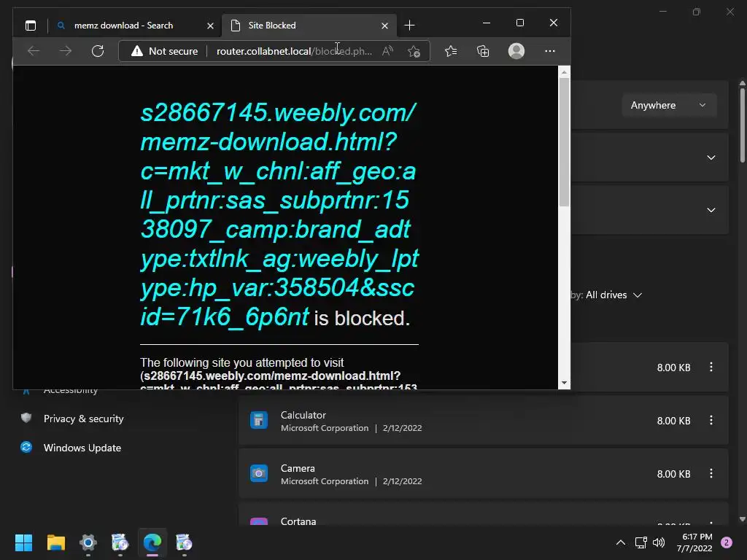This screenshot has height=560, width=747.
Task: Open the Favorites list icon
Action: pyautogui.click(x=451, y=51)
